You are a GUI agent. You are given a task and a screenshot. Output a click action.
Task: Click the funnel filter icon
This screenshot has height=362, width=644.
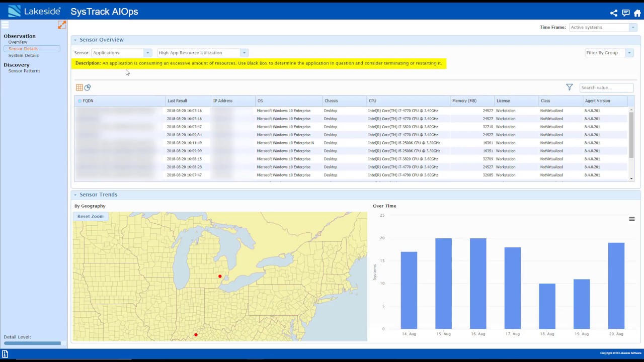coord(570,87)
